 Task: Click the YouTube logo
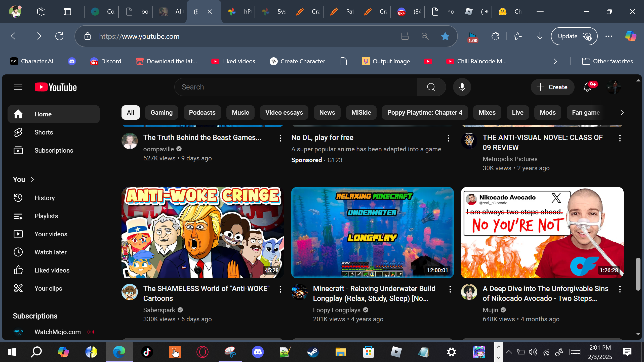(56, 87)
